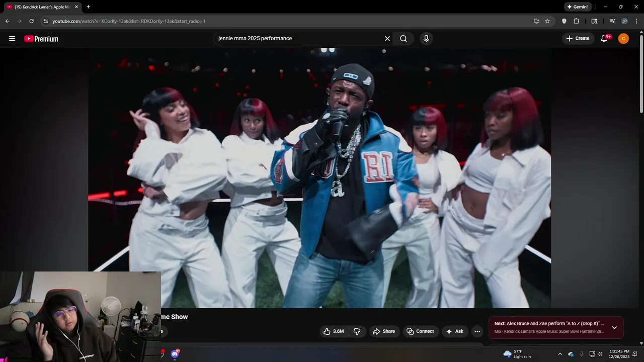Click the microphone tray icon

point(582,354)
